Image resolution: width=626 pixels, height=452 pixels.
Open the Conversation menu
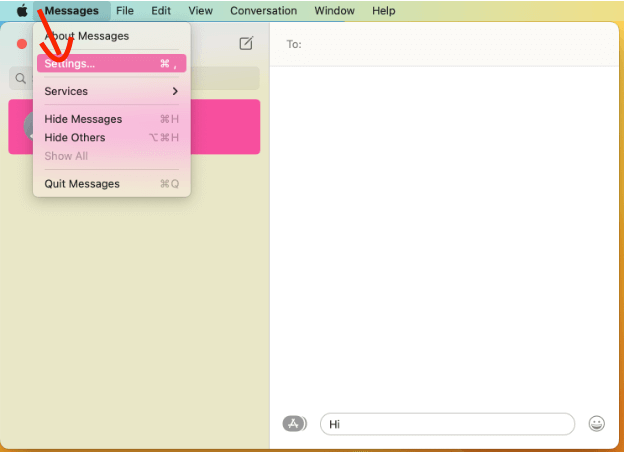pos(263,11)
